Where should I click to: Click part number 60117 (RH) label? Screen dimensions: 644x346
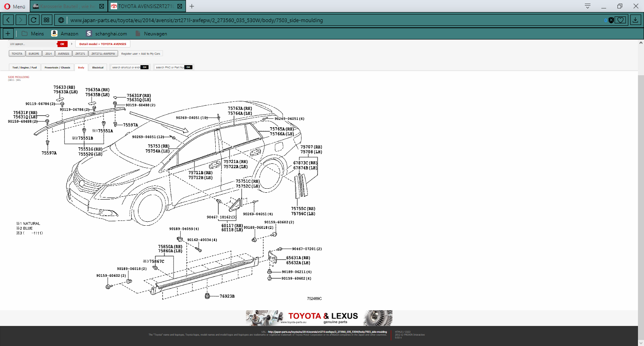[x=232, y=226]
